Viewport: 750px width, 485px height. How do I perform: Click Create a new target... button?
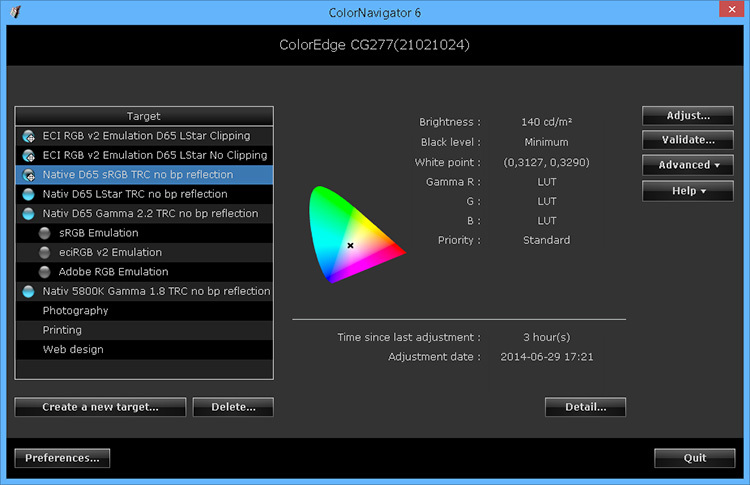(100, 407)
